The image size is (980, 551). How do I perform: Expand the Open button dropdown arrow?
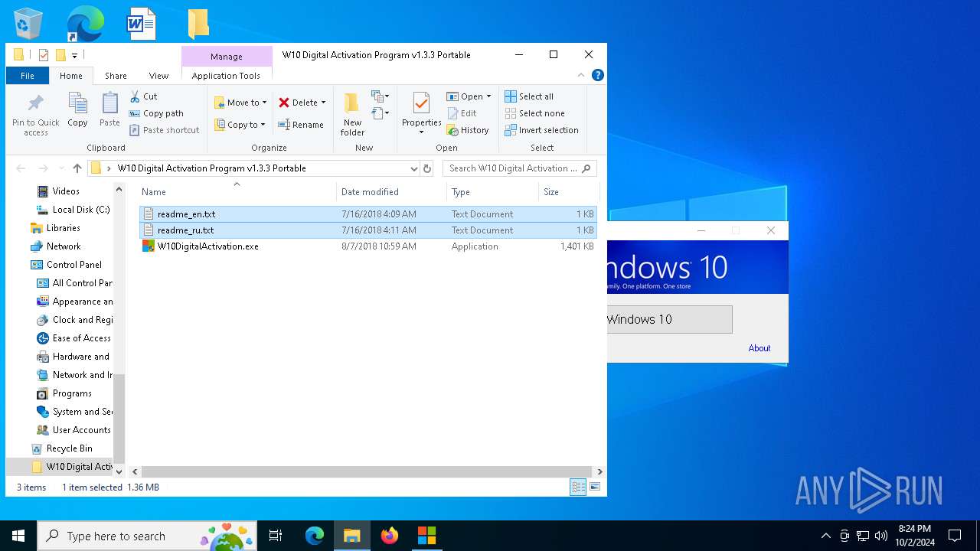point(488,96)
